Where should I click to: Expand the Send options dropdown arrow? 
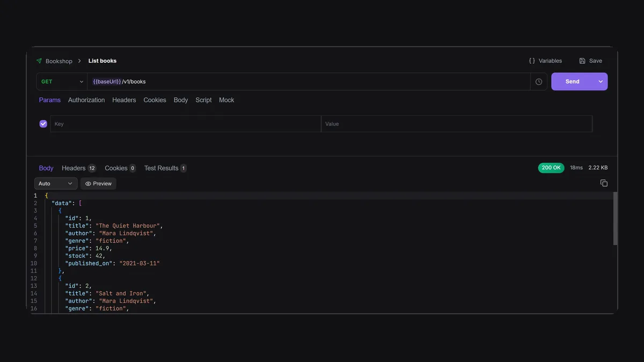601,82
